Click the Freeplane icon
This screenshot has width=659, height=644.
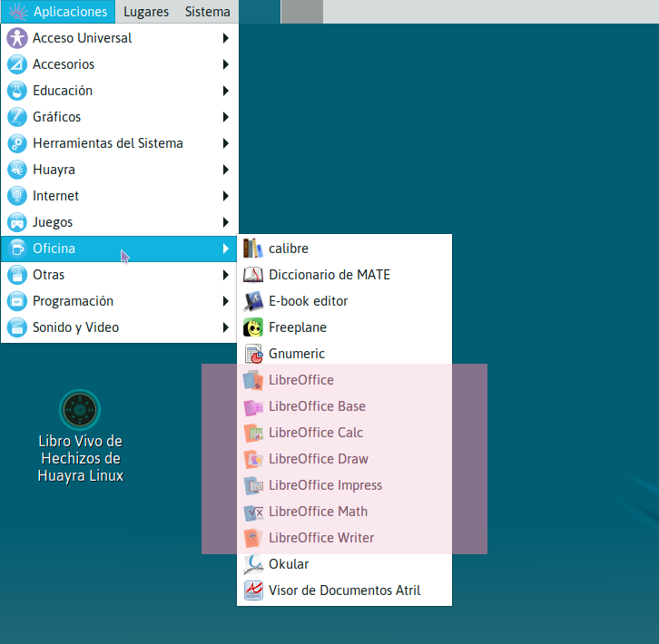point(253,327)
